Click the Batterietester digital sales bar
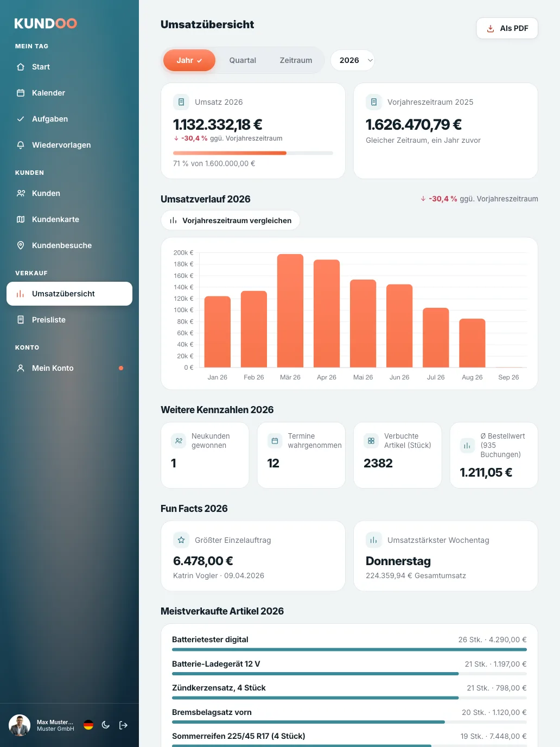This screenshot has width=560, height=747. pyautogui.click(x=349, y=649)
